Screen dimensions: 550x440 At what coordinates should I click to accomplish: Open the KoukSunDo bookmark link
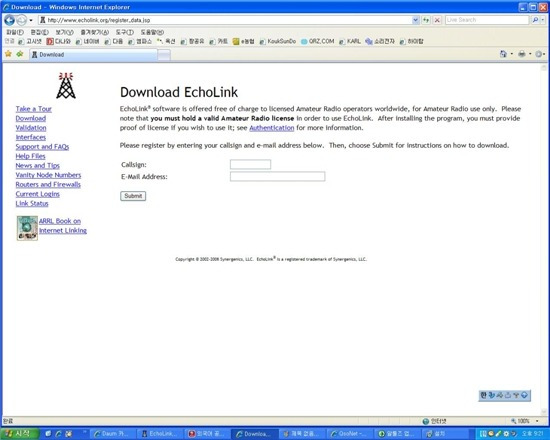(x=278, y=41)
